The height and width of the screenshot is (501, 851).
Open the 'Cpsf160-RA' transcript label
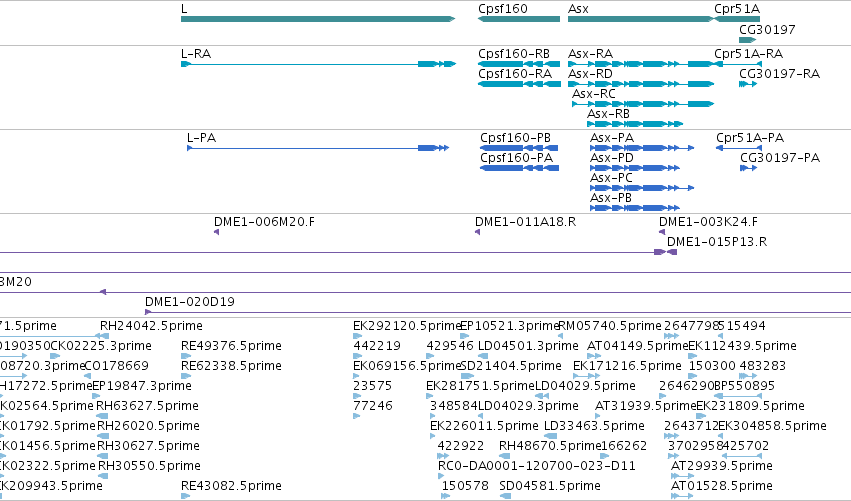point(515,74)
